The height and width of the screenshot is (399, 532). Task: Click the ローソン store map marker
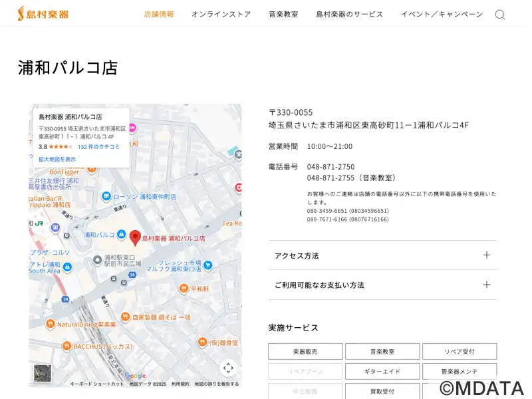click(106, 196)
